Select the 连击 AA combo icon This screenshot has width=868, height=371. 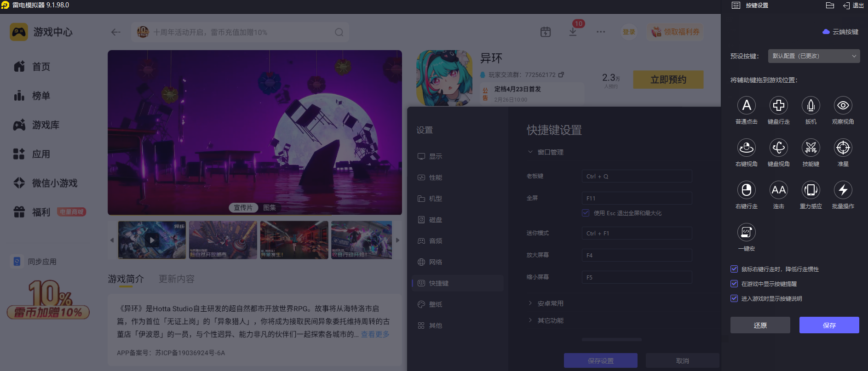pyautogui.click(x=779, y=190)
